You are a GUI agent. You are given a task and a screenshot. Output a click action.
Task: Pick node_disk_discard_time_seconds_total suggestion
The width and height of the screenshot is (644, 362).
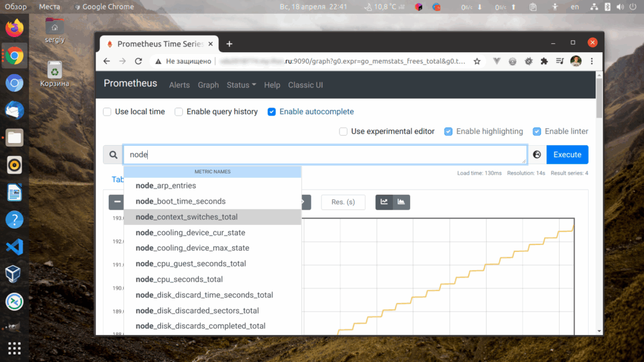coord(213,295)
